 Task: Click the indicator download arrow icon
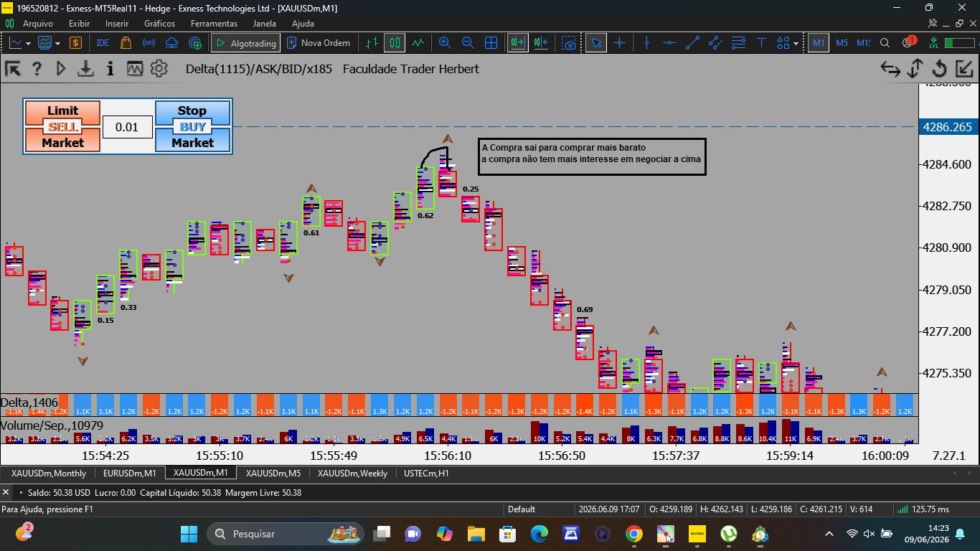click(86, 69)
